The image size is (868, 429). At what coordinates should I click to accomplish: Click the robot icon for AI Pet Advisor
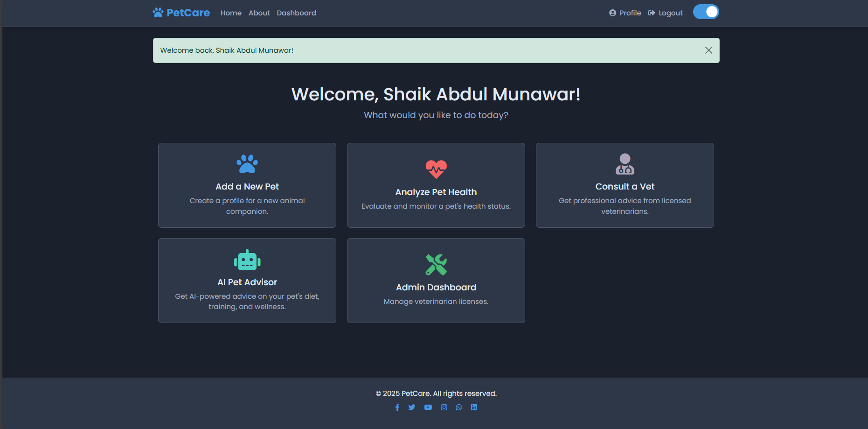(247, 260)
